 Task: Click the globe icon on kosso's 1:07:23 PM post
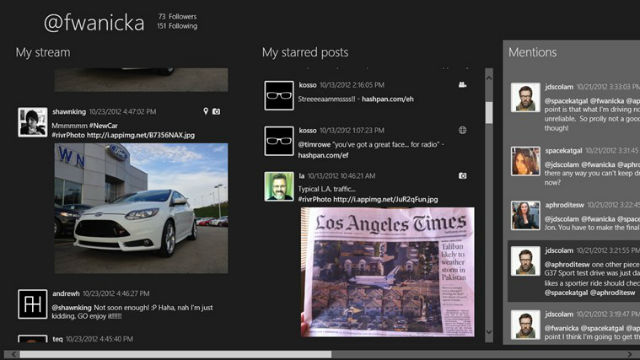tap(462, 130)
